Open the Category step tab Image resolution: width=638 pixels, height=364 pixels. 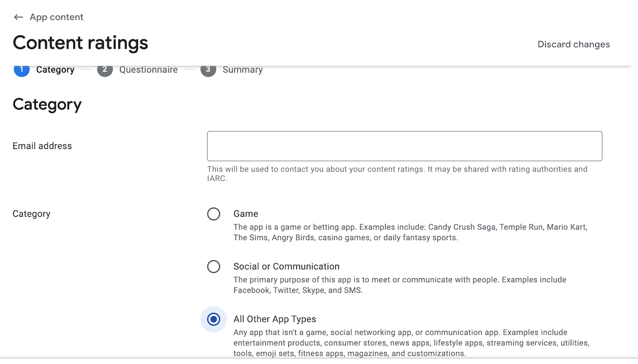click(55, 70)
